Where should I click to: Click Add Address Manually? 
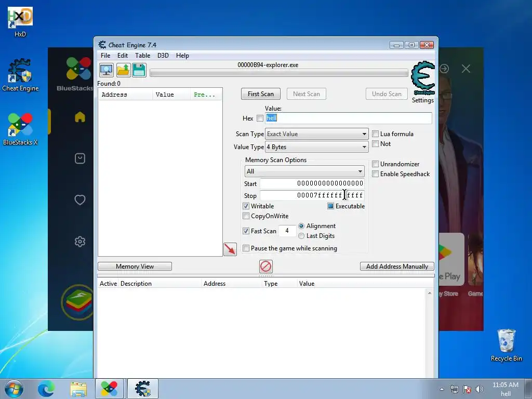[397, 267]
